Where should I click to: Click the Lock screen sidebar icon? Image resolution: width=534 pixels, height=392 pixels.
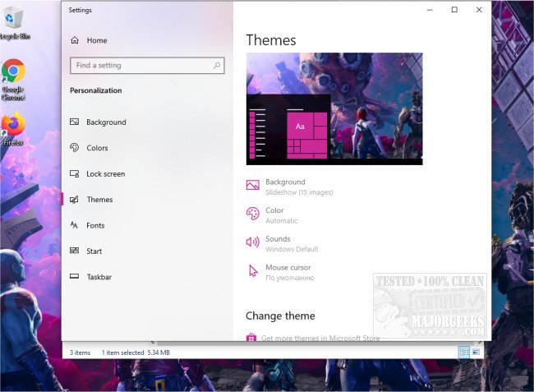tap(75, 173)
